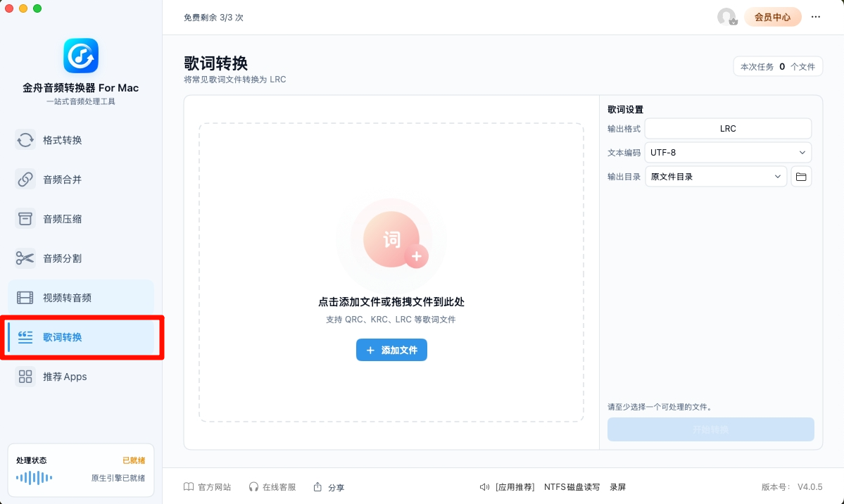
Task: Open 视频转音频 sidebar item
Action: coord(81,297)
